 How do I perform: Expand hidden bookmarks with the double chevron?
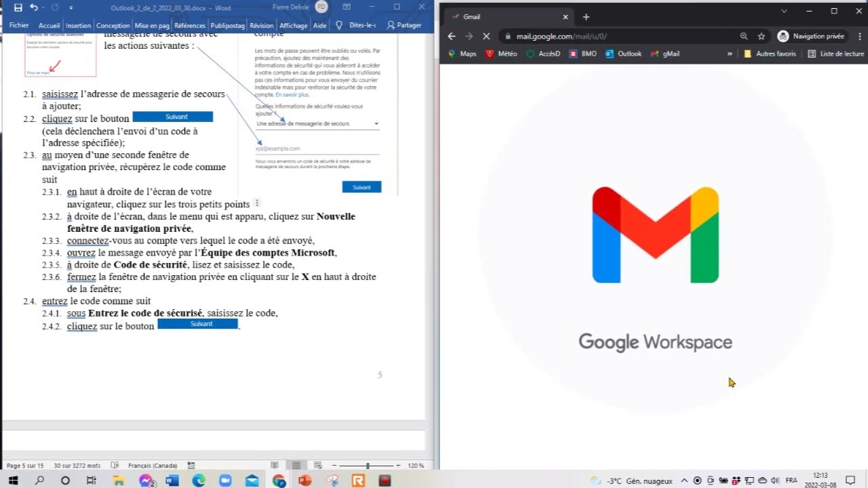(x=730, y=54)
